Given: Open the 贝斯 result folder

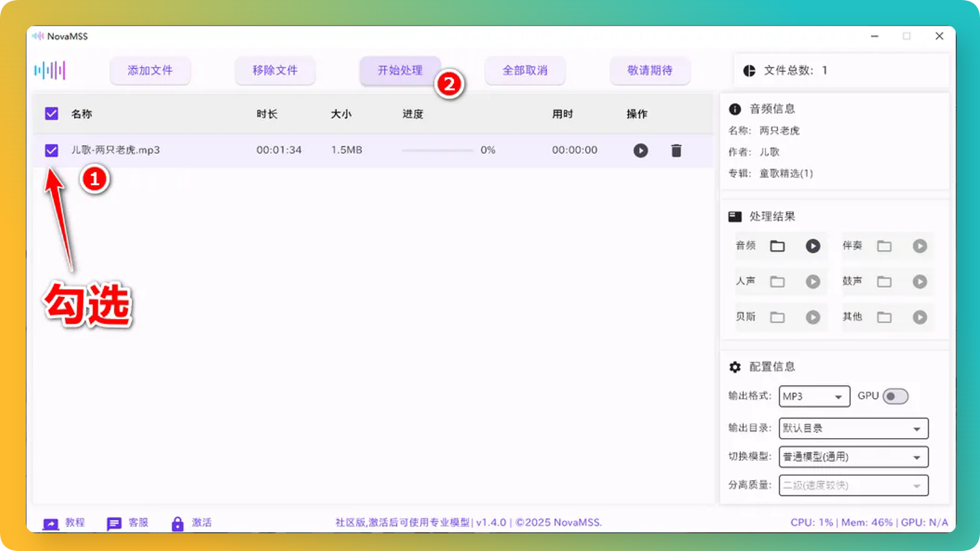Looking at the screenshot, I should (777, 317).
